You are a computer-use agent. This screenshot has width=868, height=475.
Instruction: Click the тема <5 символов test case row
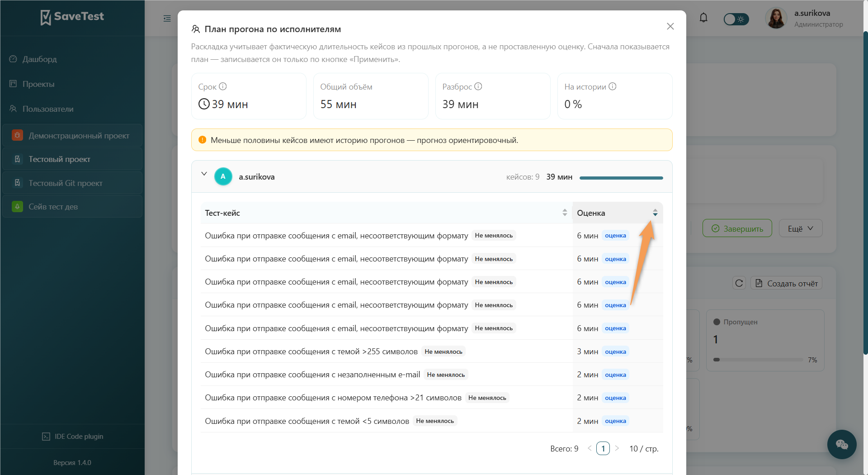(432, 421)
